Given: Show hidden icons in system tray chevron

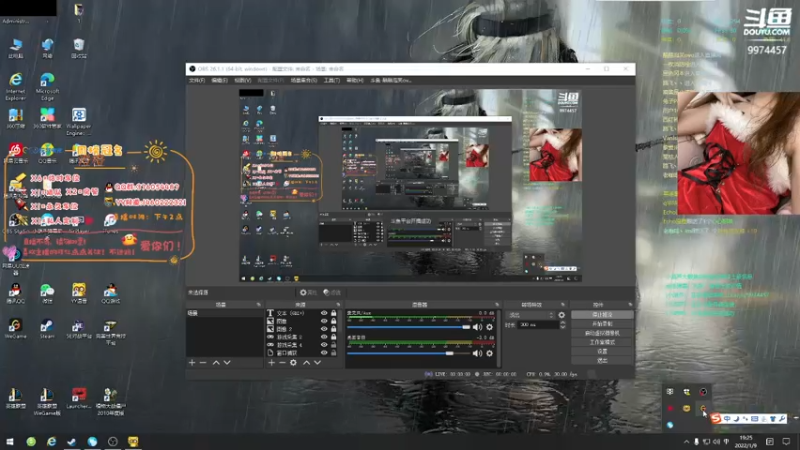Looking at the screenshot, I should (686, 442).
